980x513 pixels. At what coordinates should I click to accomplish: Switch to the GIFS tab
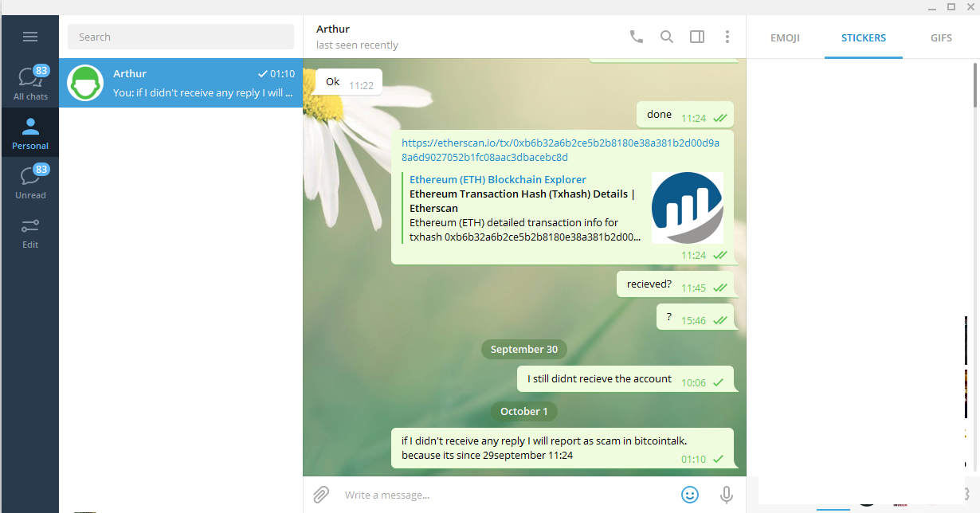[x=941, y=37]
